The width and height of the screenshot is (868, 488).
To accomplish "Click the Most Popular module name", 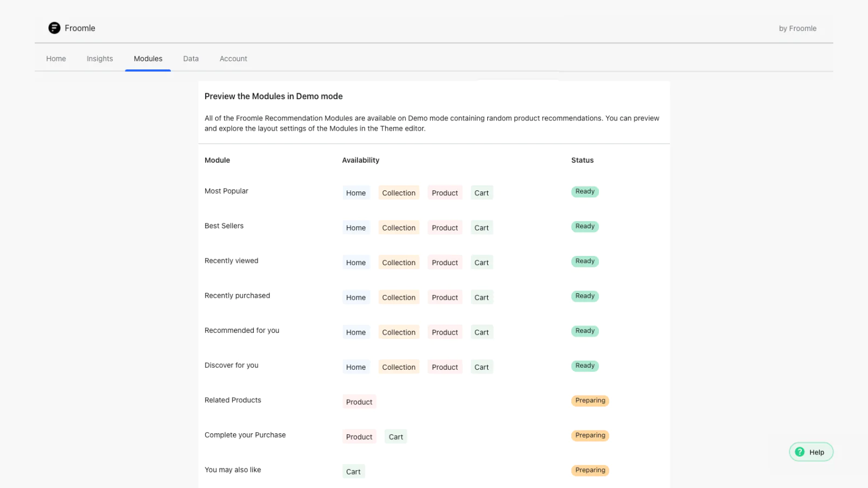I will [x=226, y=191].
